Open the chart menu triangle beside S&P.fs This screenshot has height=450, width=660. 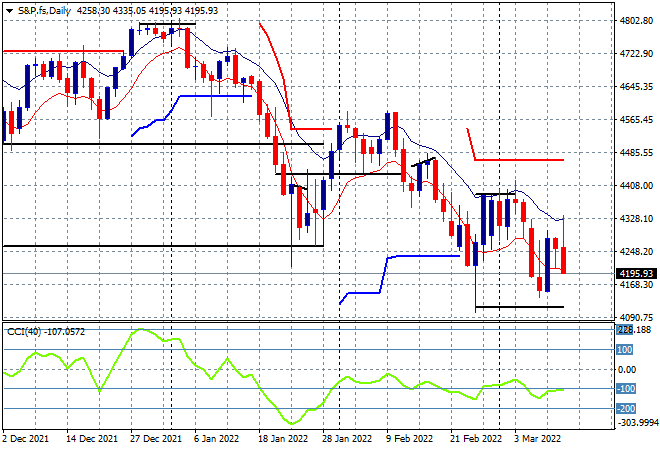[10, 11]
